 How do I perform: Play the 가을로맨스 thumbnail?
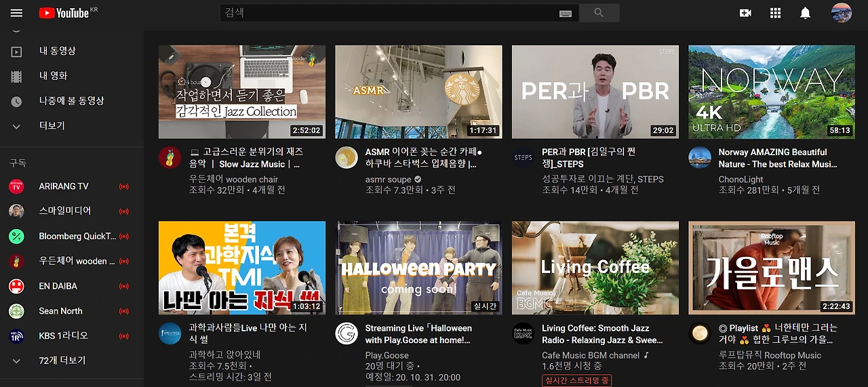pos(772,268)
